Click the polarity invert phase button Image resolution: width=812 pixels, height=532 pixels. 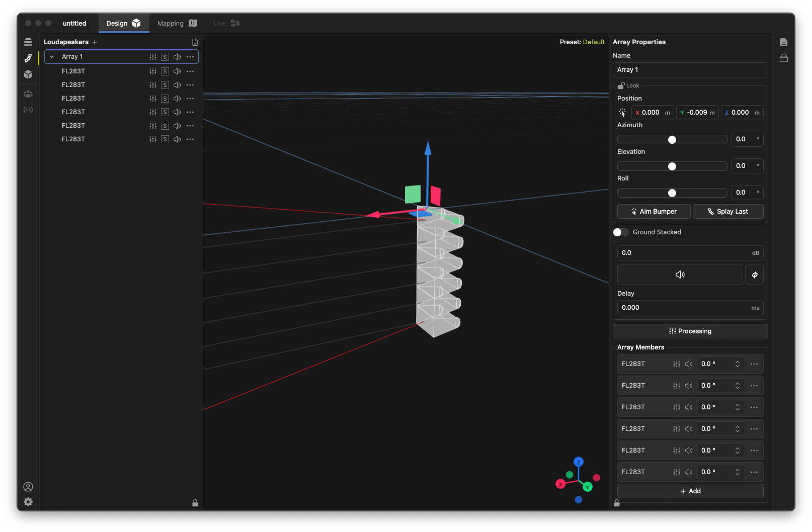pos(754,275)
